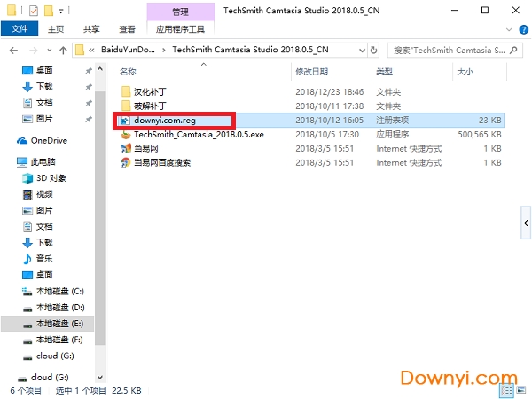Click the Back navigation arrow

13,51
